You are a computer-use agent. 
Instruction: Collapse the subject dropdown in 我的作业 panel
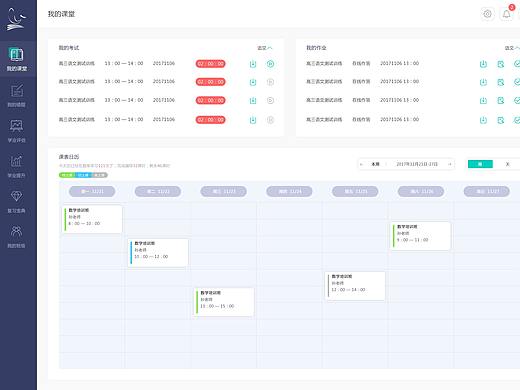(512, 48)
